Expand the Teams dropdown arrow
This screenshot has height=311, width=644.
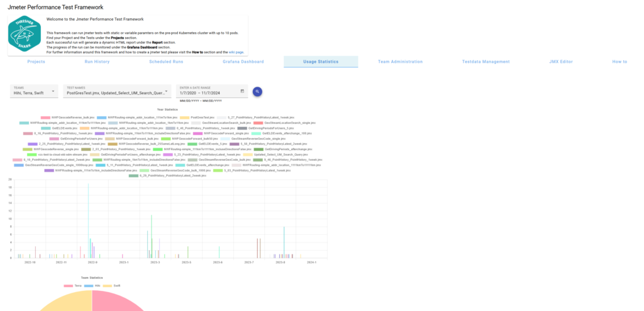coord(53,91)
